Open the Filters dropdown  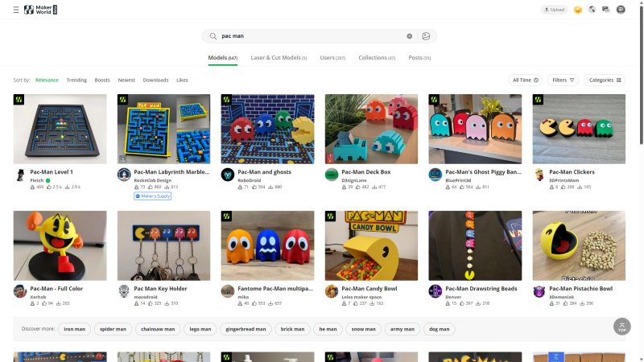click(563, 80)
